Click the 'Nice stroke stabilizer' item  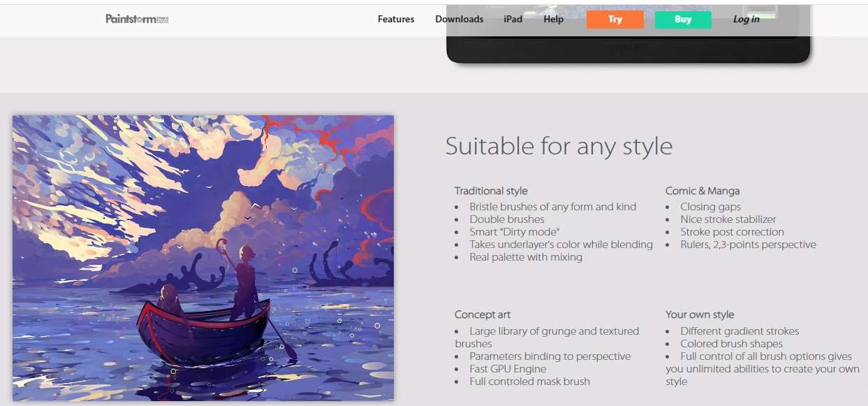click(x=728, y=219)
